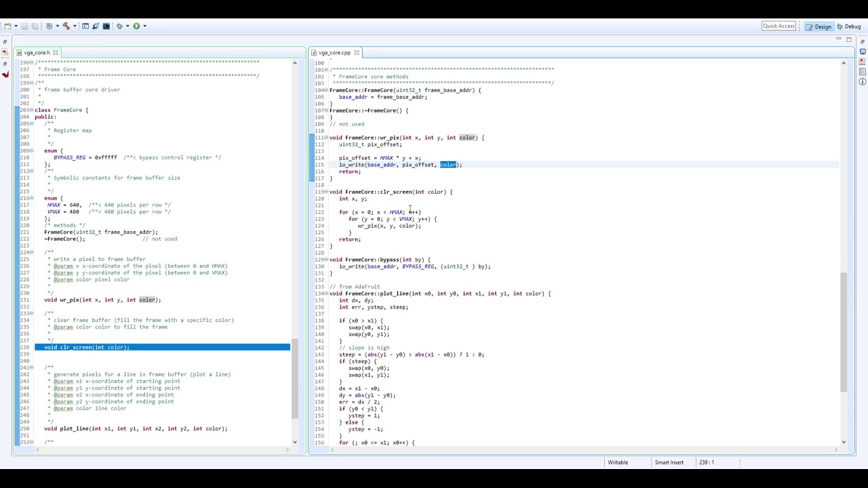This screenshot has width=868, height=488.
Task: Open the Debug launch dropdown arrow
Action: 127,26
